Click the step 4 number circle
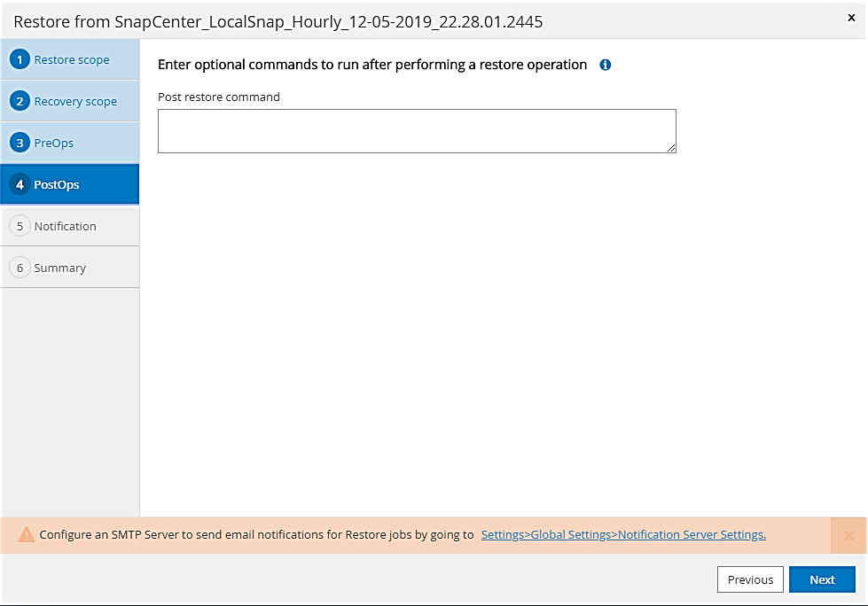This screenshot has width=868, height=606. click(20, 184)
